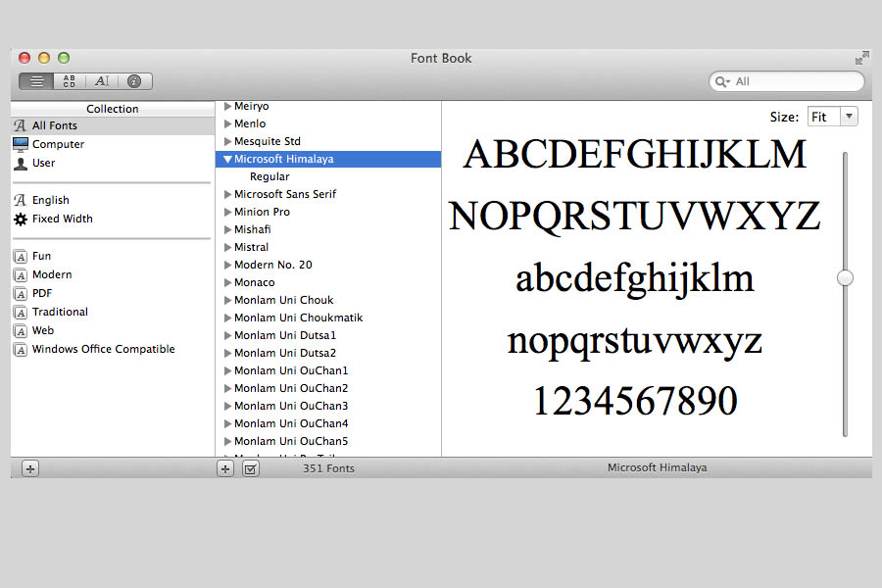Close the Font Book window
This screenshot has width=882, height=588.
click(24, 58)
